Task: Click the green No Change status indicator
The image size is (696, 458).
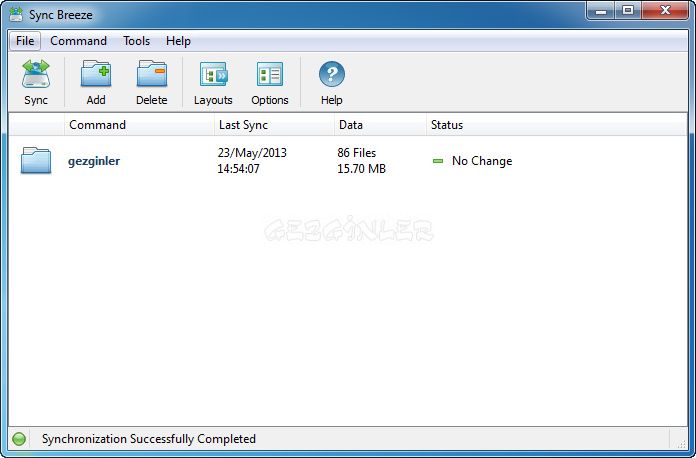Action: click(438, 161)
